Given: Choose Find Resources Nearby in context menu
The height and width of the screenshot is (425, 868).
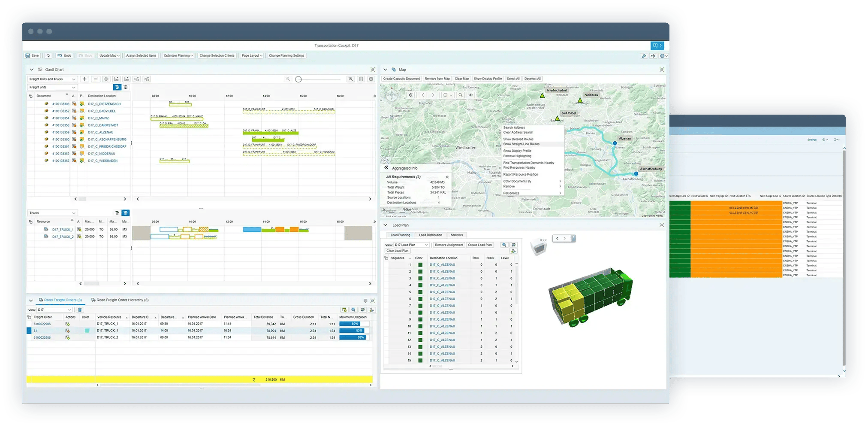Looking at the screenshot, I should click(x=532, y=168).
